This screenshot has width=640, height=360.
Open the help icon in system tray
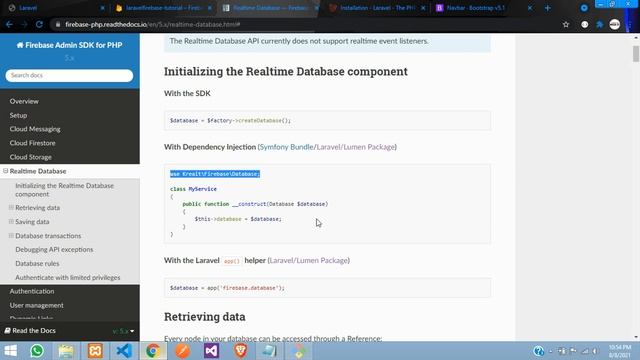[538, 351]
